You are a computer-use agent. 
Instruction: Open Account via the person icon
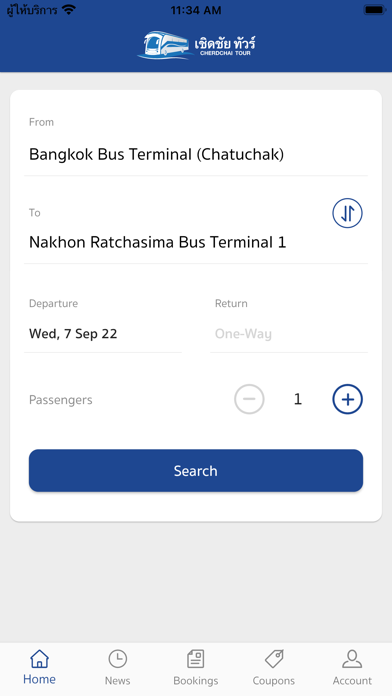click(x=352, y=659)
